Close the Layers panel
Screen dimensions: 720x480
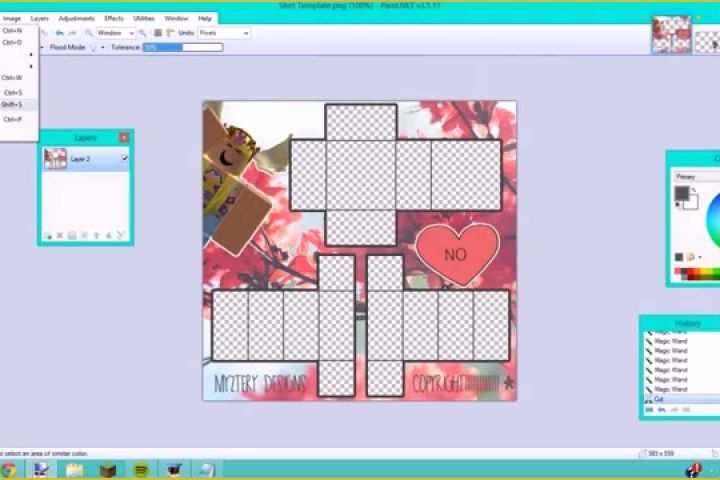(x=124, y=137)
